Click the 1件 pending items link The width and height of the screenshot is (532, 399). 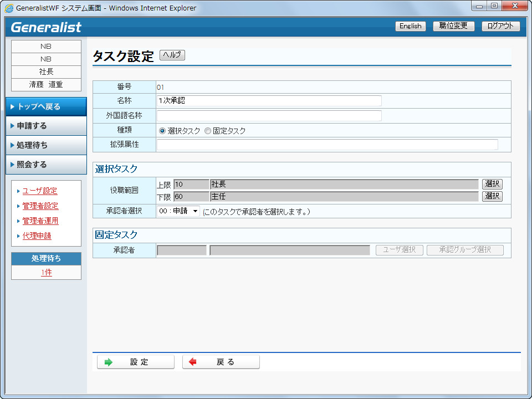click(x=46, y=273)
